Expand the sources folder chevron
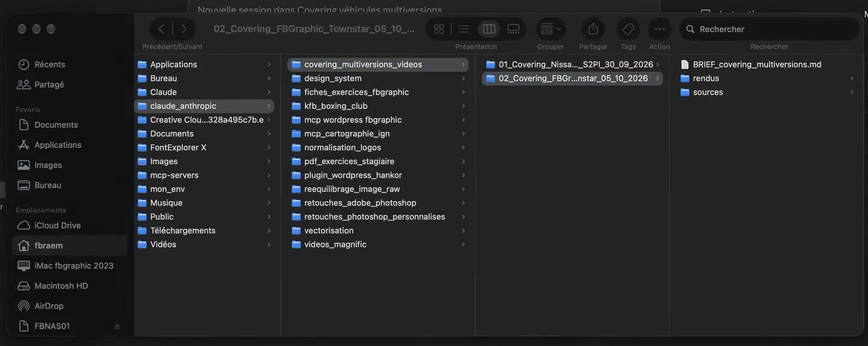This screenshot has width=868, height=346. tap(852, 92)
